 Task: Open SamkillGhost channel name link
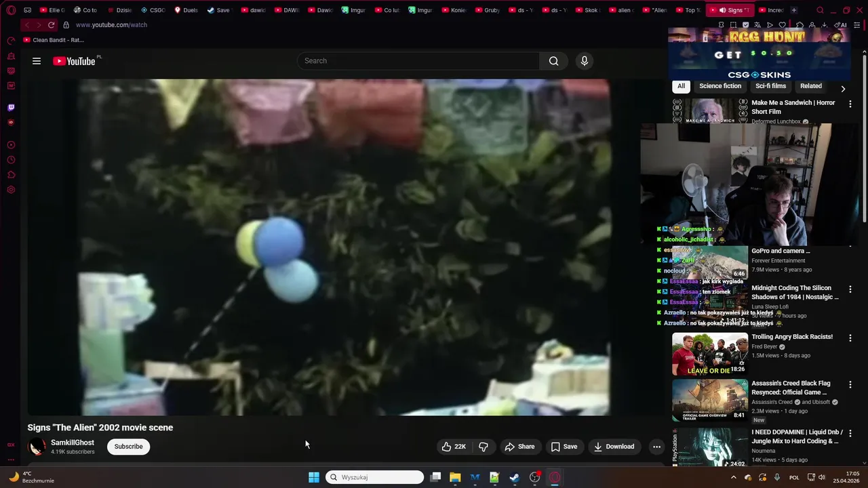(x=73, y=443)
